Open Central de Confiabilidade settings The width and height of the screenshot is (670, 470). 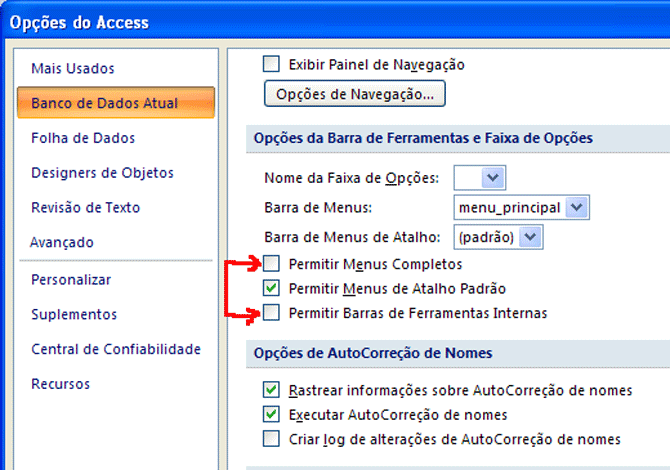[x=116, y=349]
